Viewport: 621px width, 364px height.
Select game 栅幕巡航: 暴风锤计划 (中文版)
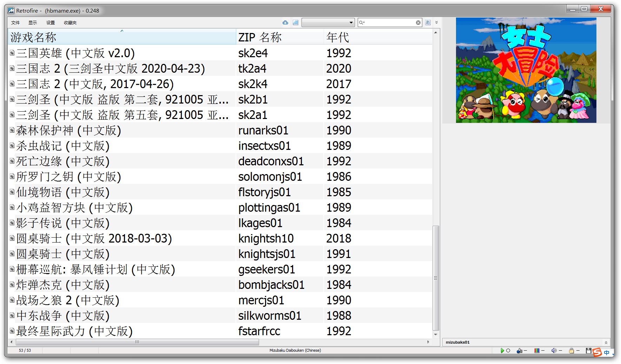(x=95, y=269)
